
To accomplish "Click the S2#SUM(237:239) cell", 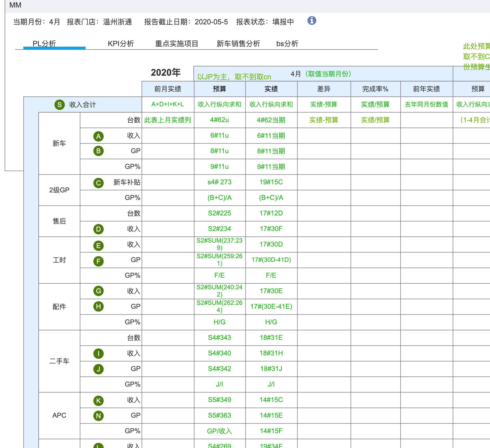I will [x=220, y=244].
